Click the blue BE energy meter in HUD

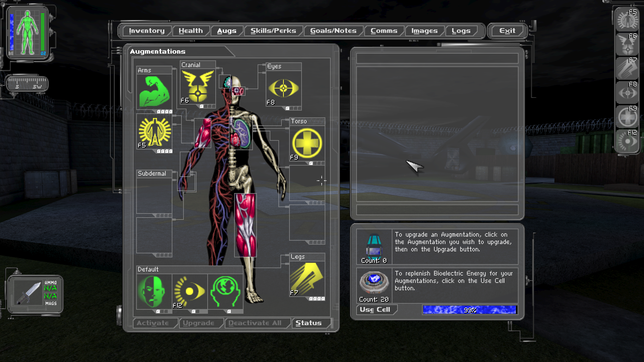(12, 33)
